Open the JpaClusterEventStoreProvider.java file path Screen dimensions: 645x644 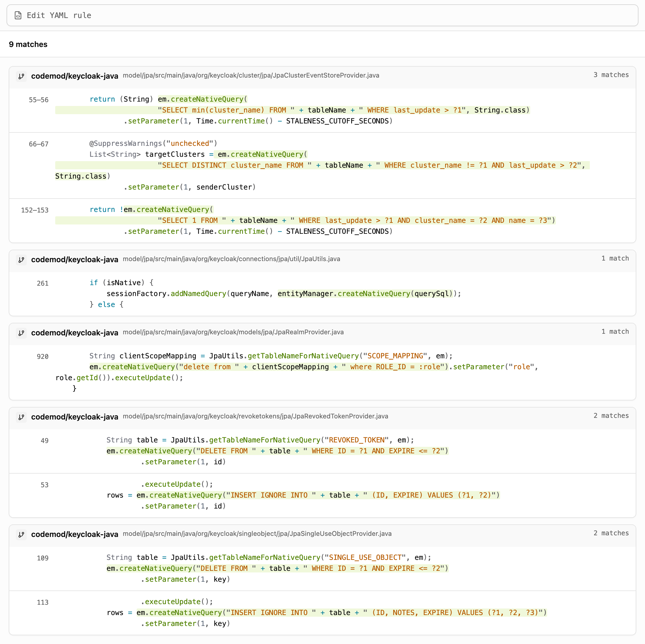point(251,75)
